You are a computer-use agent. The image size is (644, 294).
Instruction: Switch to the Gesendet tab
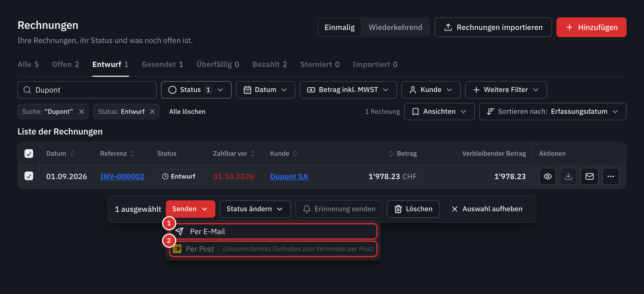(162, 65)
